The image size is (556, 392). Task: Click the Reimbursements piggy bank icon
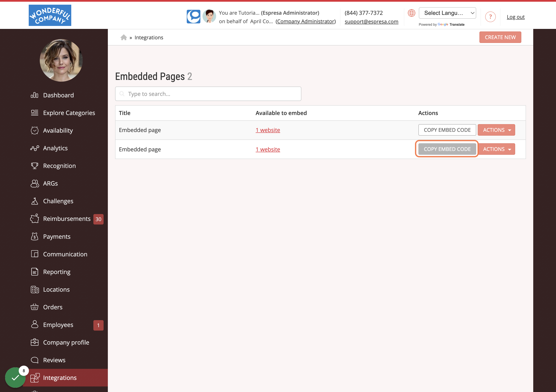click(34, 219)
